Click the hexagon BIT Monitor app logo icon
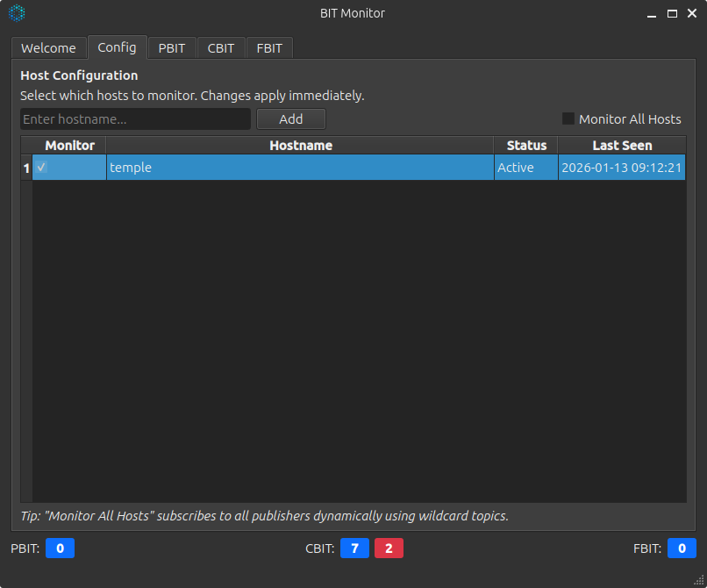The width and height of the screenshot is (707, 588). 17,13
